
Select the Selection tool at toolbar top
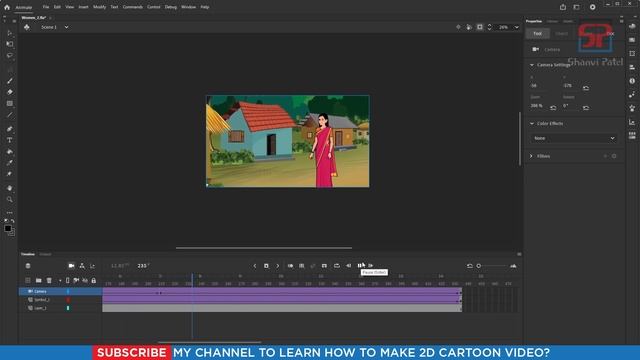point(9,33)
